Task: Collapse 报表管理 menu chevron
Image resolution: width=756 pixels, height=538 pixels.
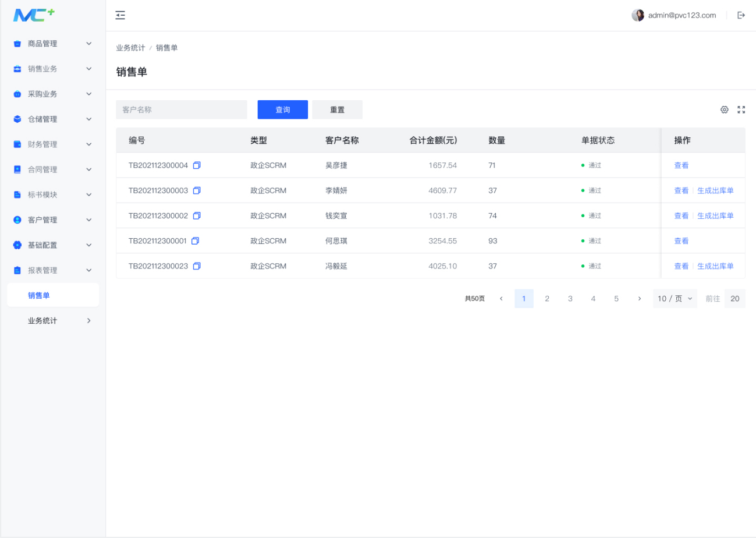Action: tap(89, 270)
